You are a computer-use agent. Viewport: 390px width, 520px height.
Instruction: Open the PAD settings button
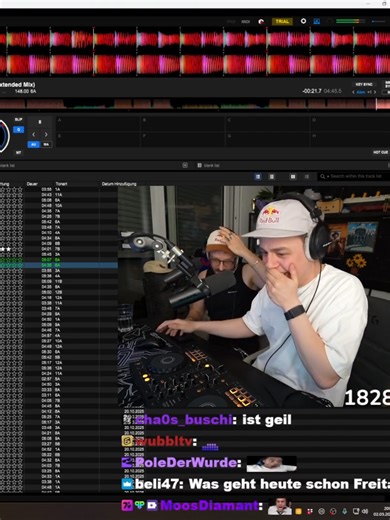click(x=231, y=22)
